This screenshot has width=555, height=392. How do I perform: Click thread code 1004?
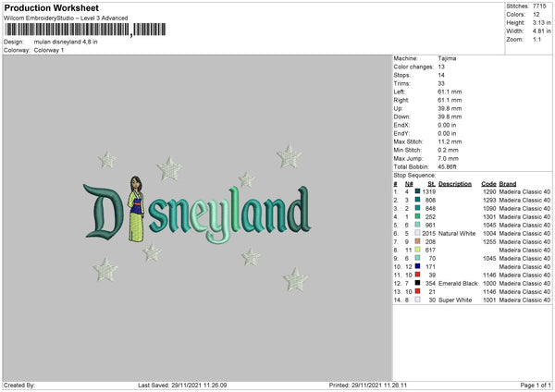489,233
